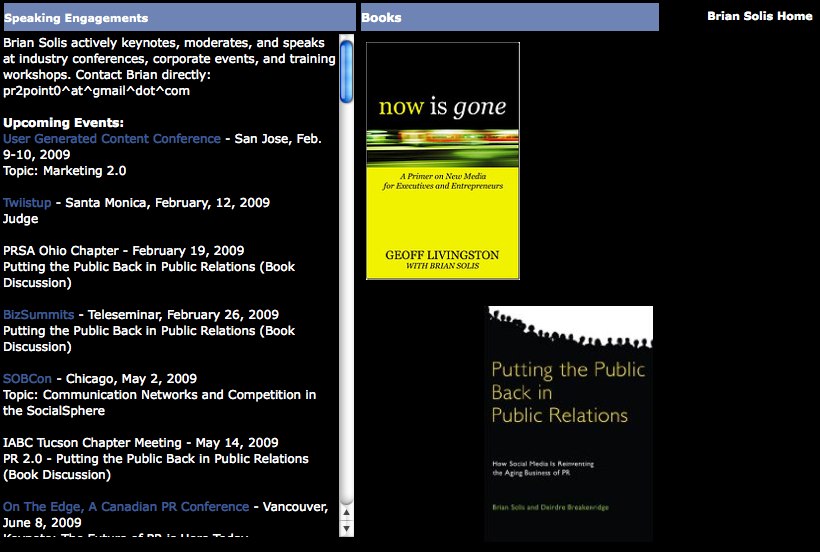Click the IABC Tucson Chapter Meeting entry

point(141,443)
